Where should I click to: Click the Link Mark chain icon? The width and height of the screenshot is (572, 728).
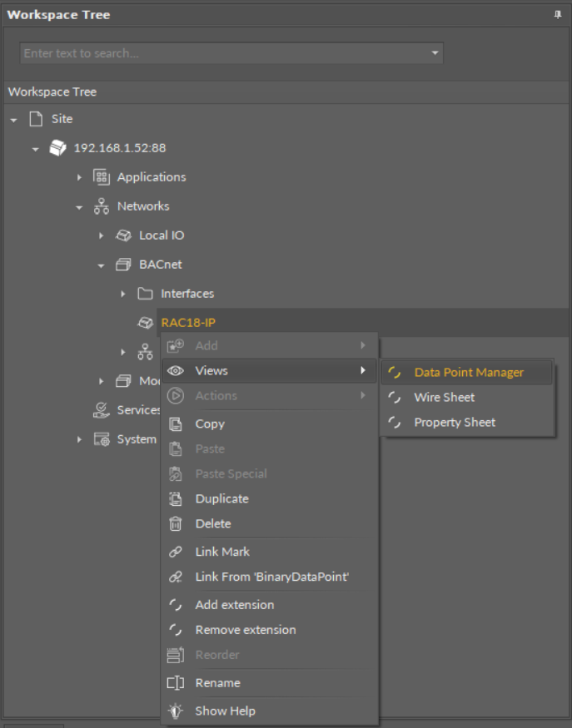click(176, 552)
